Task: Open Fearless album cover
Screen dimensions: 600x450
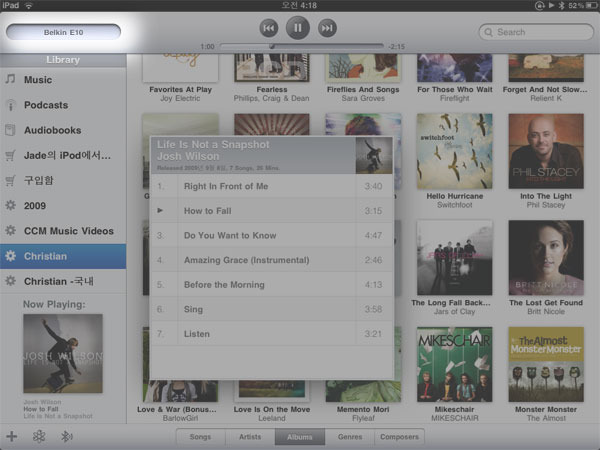Action: tap(272, 67)
